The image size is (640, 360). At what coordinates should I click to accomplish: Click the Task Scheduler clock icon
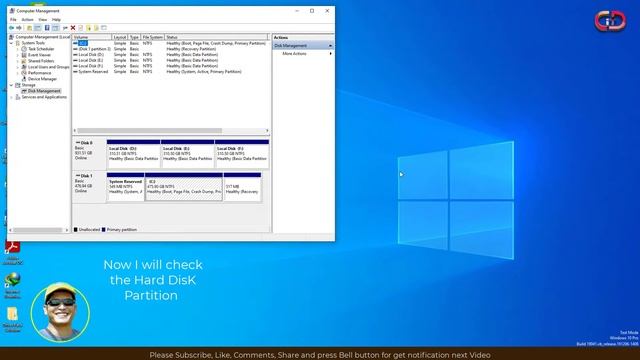point(24,49)
